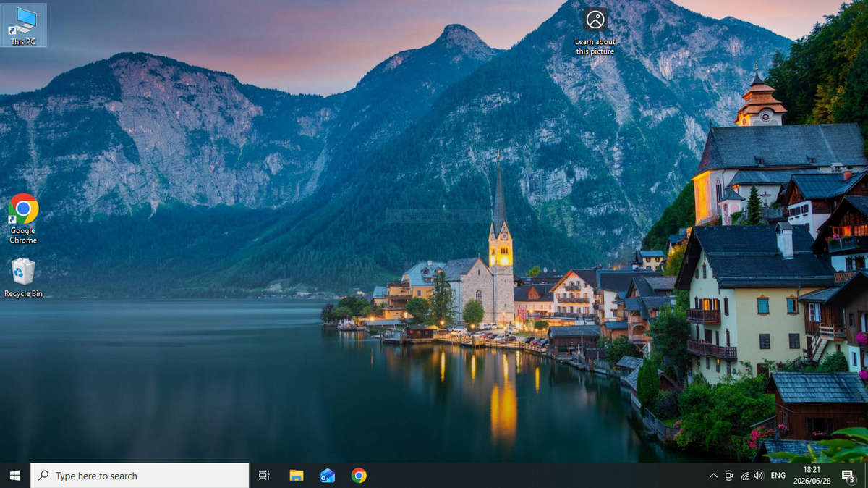The image size is (868, 488).
Task: Click an empty area of the taskbar
Action: (535, 476)
